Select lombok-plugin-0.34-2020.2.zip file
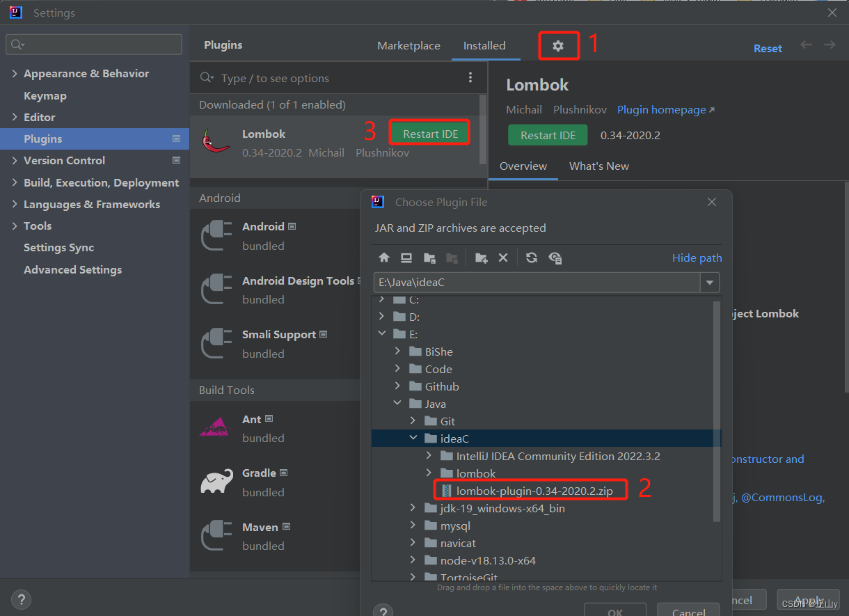849x616 pixels. pos(534,491)
